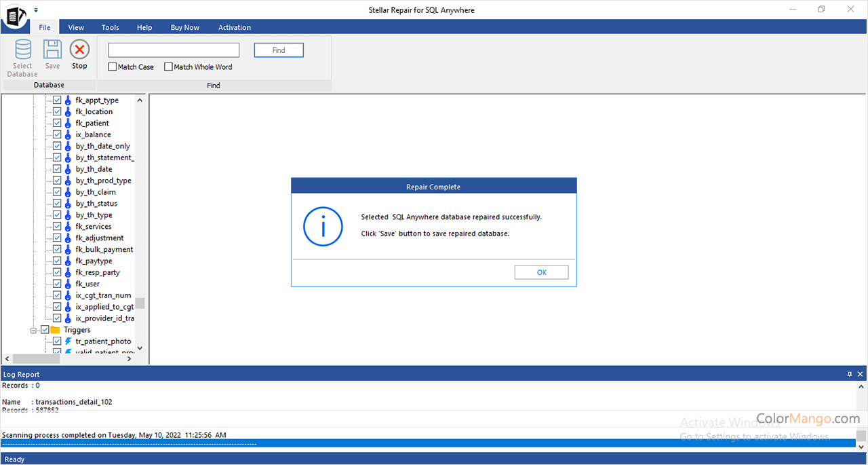Close the Log Report panel
The height and width of the screenshot is (465, 868).
click(x=860, y=373)
